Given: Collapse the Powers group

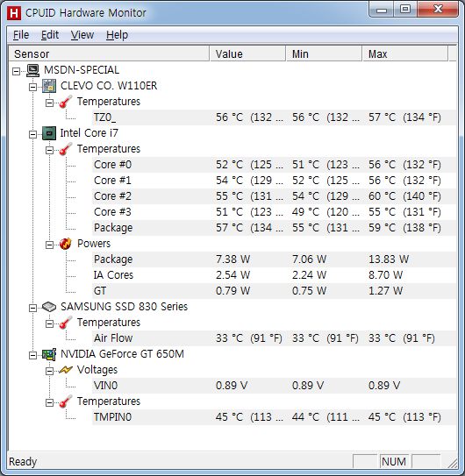Looking at the screenshot, I should [x=49, y=245].
